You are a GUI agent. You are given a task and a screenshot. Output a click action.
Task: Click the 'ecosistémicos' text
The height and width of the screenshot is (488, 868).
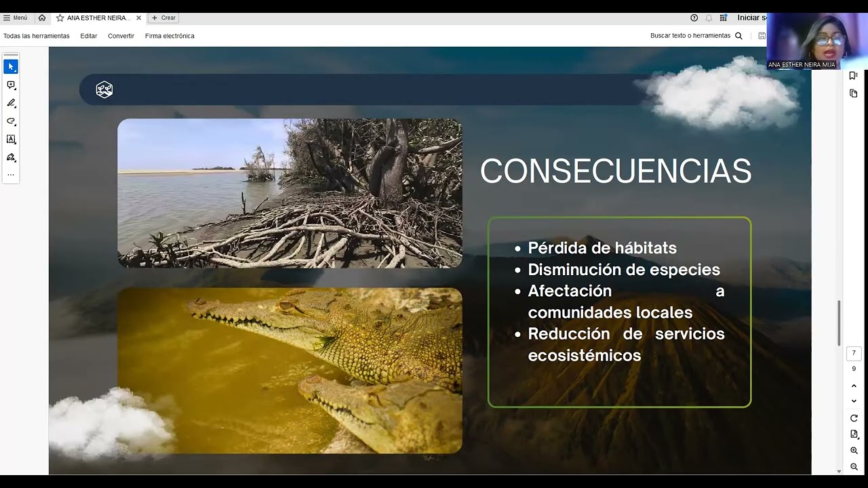click(x=585, y=355)
